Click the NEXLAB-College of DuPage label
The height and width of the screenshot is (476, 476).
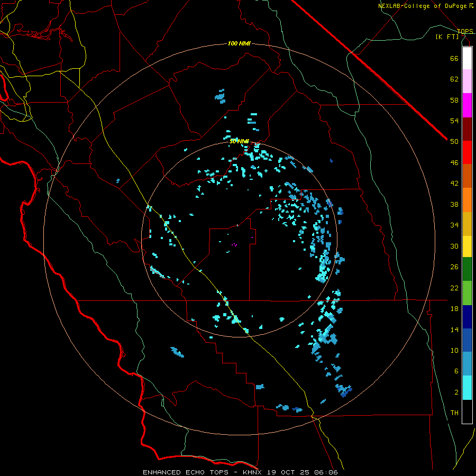tap(423, 6)
